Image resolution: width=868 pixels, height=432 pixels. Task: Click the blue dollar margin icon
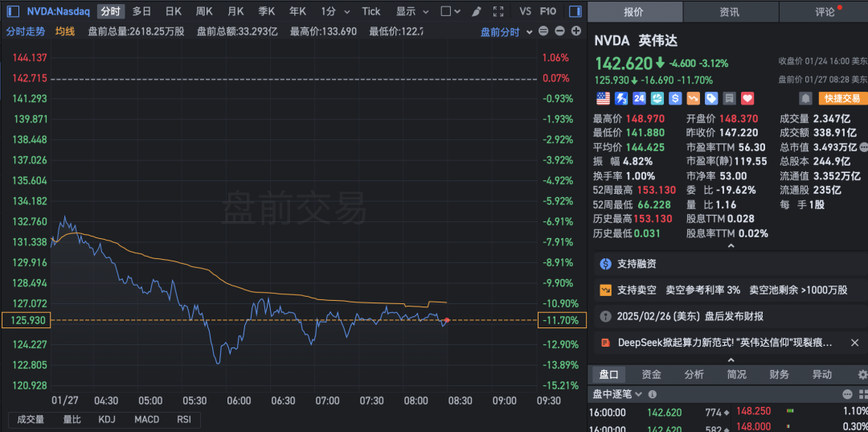[675, 99]
